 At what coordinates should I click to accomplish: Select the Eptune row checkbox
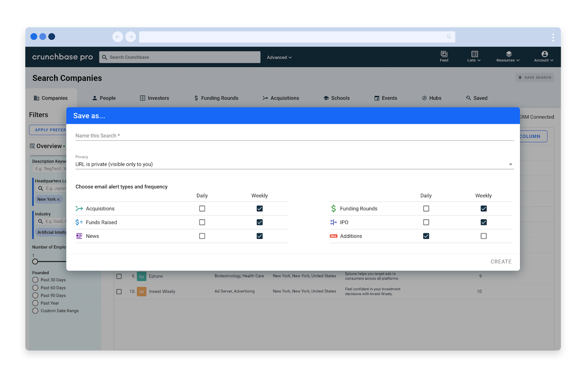119,276
